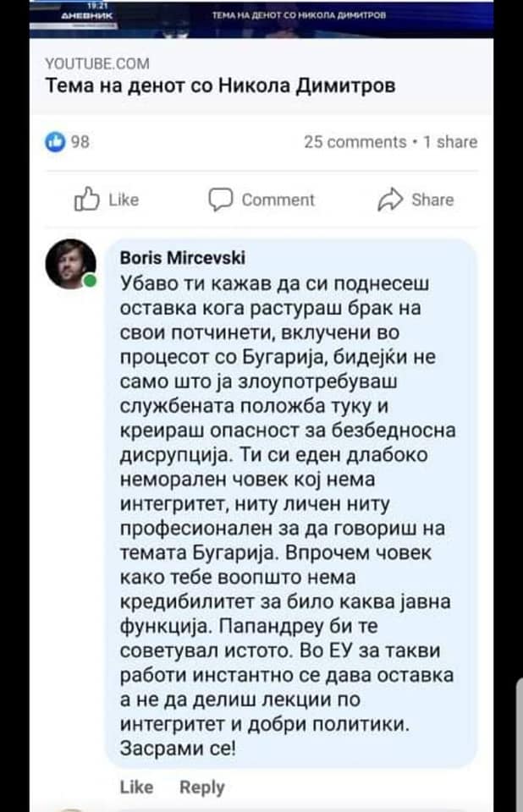Click the Share label in action bar
Image resolution: width=523 pixels, height=812 pixels.
click(x=432, y=200)
